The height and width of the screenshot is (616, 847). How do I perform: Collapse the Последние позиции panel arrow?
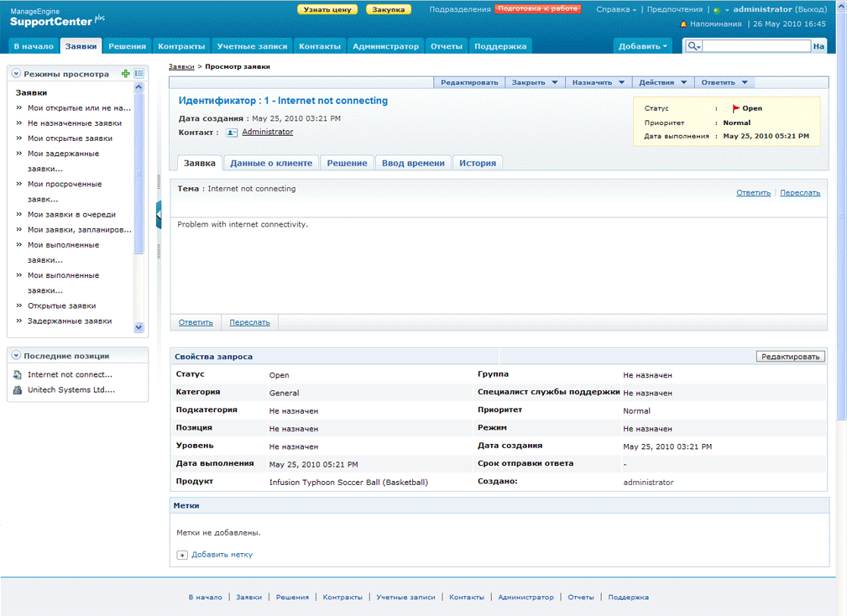16,355
